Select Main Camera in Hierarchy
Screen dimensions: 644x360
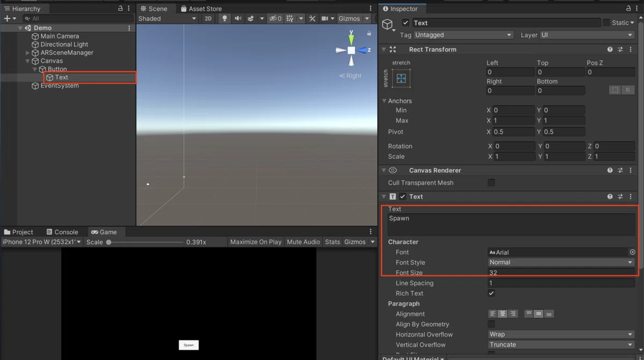coord(60,36)
